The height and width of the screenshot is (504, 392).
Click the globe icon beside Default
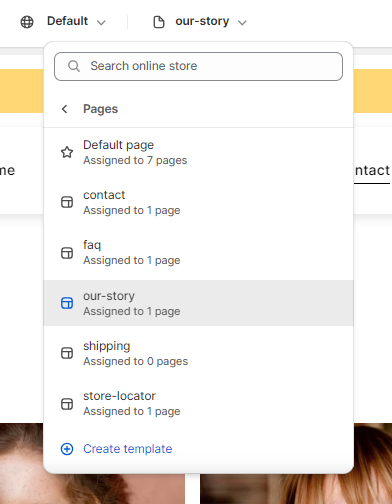coord(27,22)
